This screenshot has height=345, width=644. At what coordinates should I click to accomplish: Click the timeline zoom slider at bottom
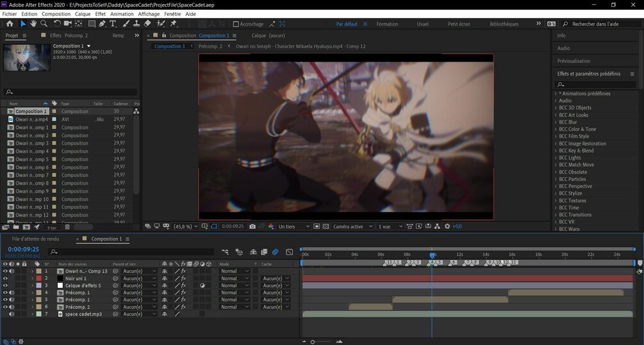point(313,342)
